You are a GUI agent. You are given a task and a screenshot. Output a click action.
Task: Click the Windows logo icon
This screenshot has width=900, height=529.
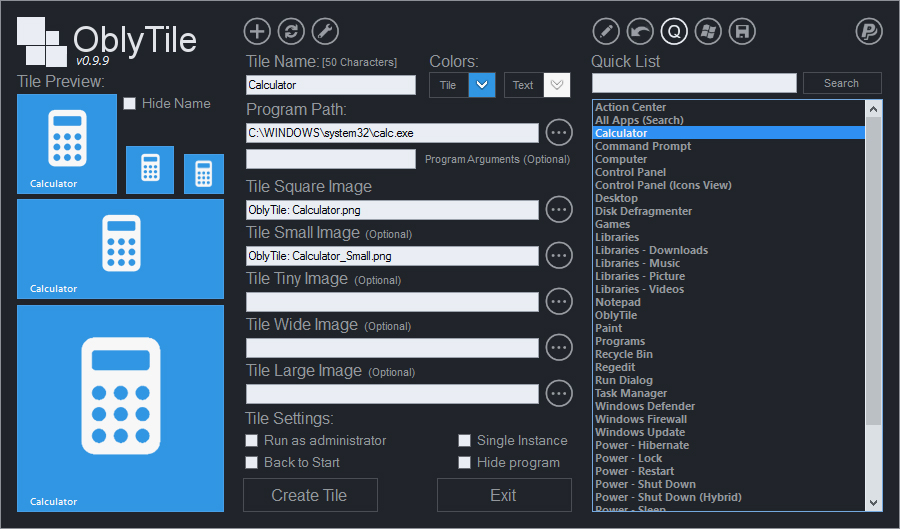(x=708, y=32)
